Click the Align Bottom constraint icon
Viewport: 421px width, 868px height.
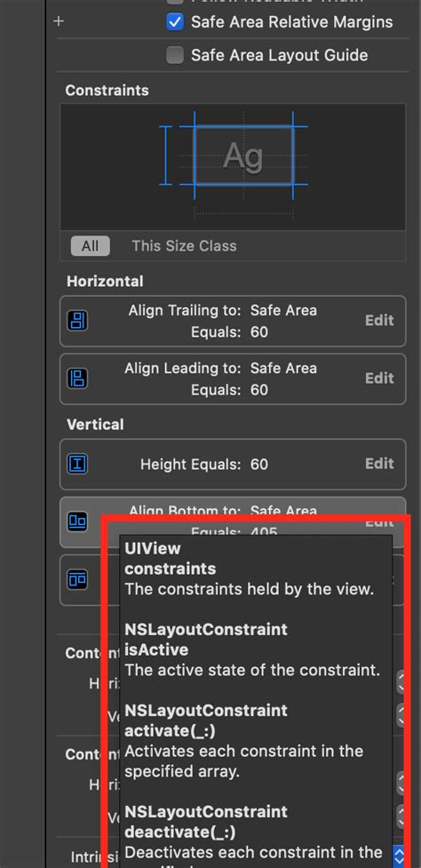(77, 522)
